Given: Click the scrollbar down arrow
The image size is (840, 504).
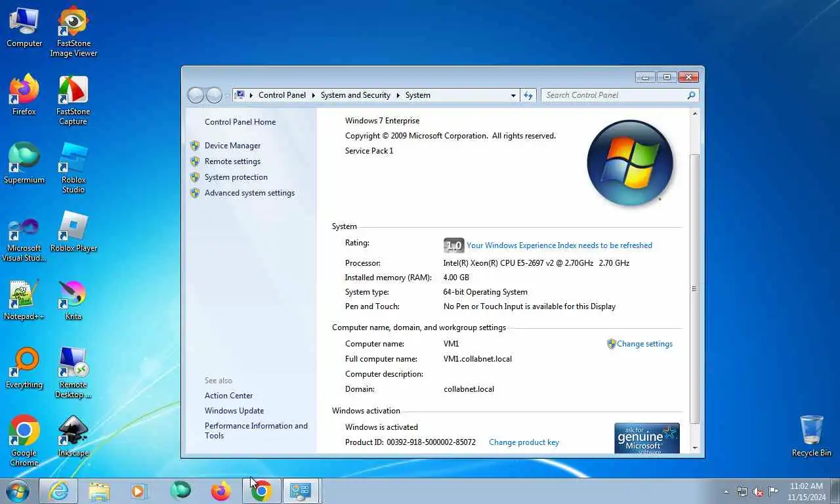Looking at the screenshot, I should [695, 448].
